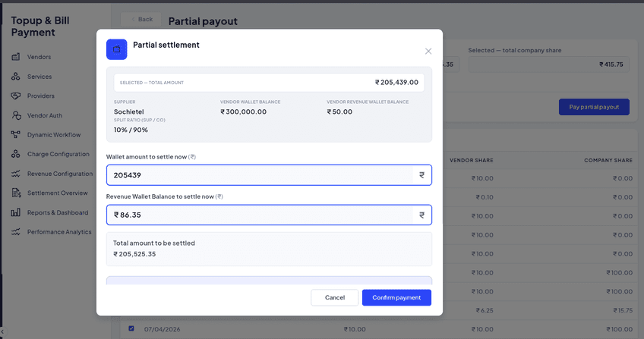Click VENDOR SHARE column header
Image resolution: width=644 pixels, height=339 pixels.
click(471, 160)
